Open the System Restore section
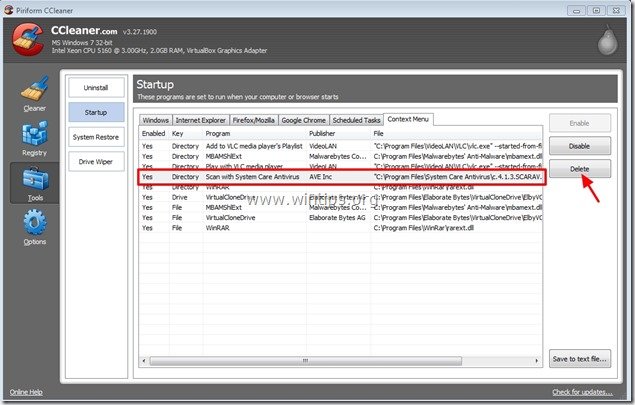Viewport: 635px width, 405px height. pos(97,136)
